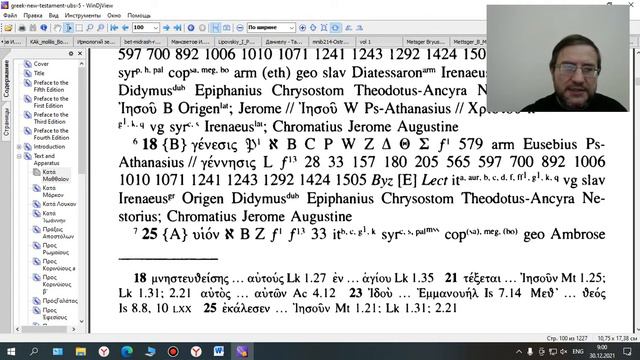640x360 pixels.
Task: Select the zoom rectangle tool
Action: click(100, 28)
